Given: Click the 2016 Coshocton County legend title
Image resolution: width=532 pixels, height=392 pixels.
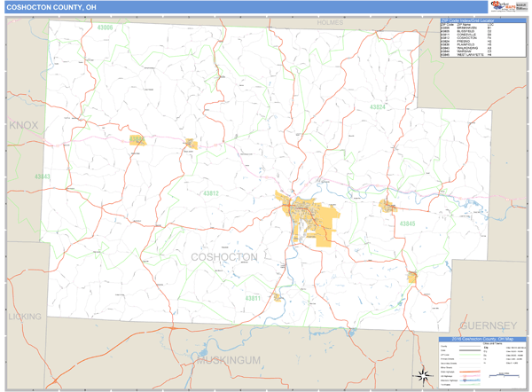Looking at the screenshot, I should click(481, 341).
